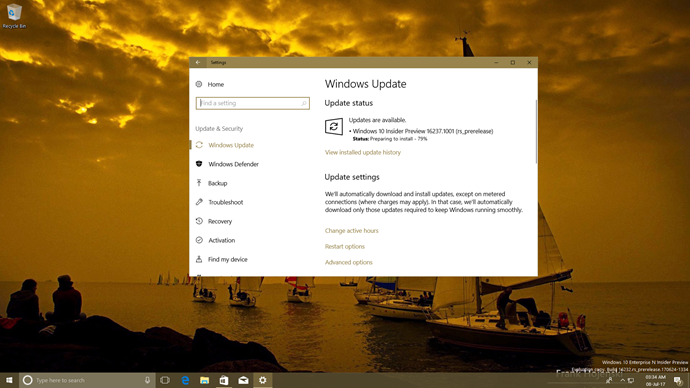This screenshot has height=388, width=690.
Task: Open the taskbar clock and date
Action: pos(655,381)
